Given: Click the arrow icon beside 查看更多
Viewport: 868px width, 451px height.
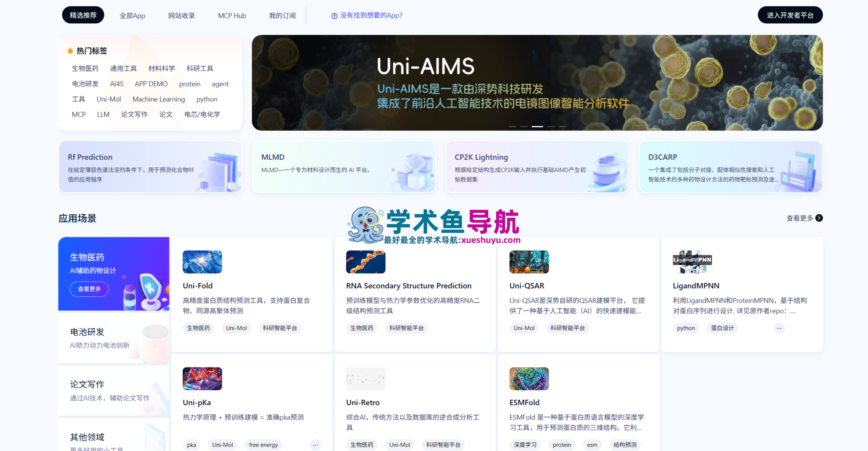Looking at the screenshot, I should point(819,218).
